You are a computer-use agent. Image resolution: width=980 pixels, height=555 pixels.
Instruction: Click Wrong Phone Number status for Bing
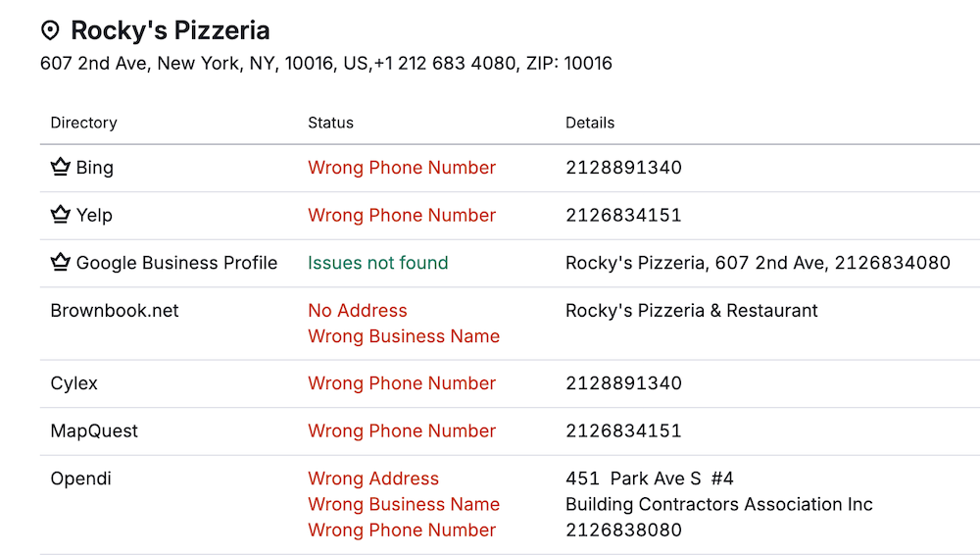coord(402,168)
